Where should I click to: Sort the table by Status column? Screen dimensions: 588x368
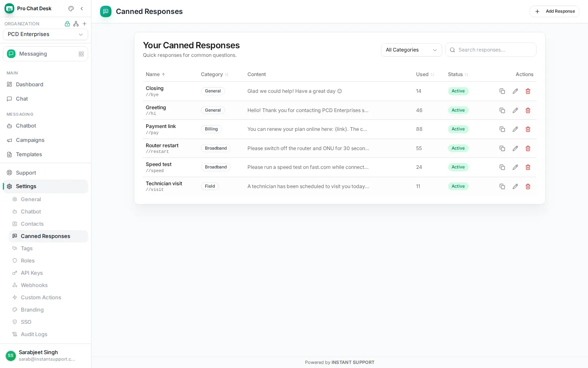click(458, 74)
